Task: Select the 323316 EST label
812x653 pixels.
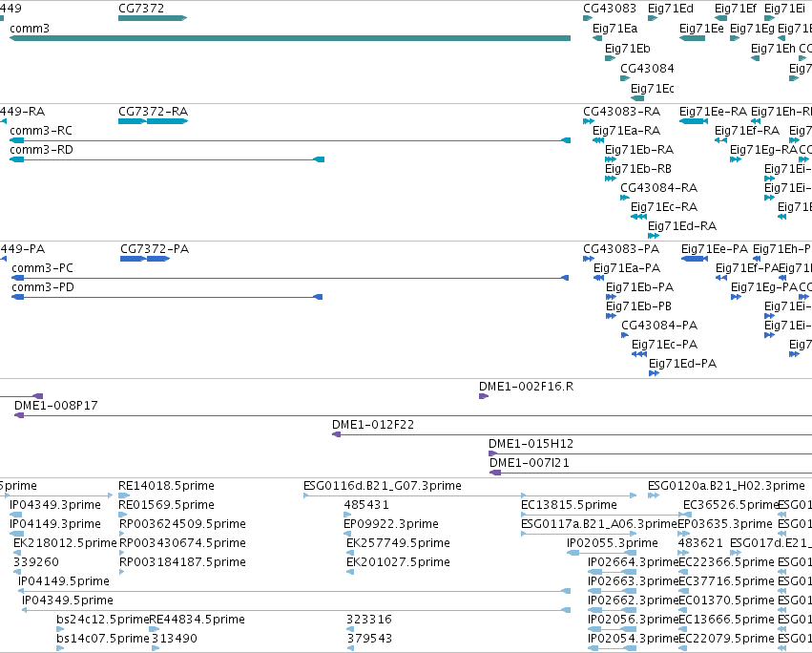Action: click(x=369, y=620)
